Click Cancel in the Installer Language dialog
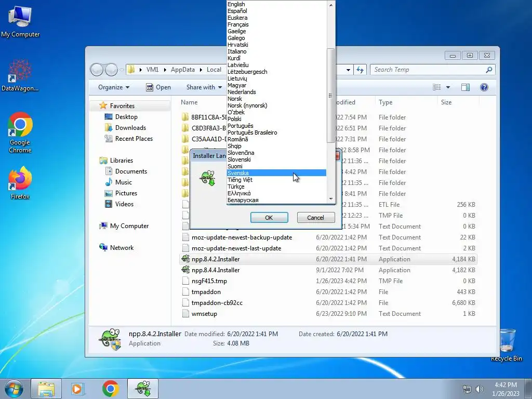This screenshot has height=399, width=532. click(x=315, y=218)
